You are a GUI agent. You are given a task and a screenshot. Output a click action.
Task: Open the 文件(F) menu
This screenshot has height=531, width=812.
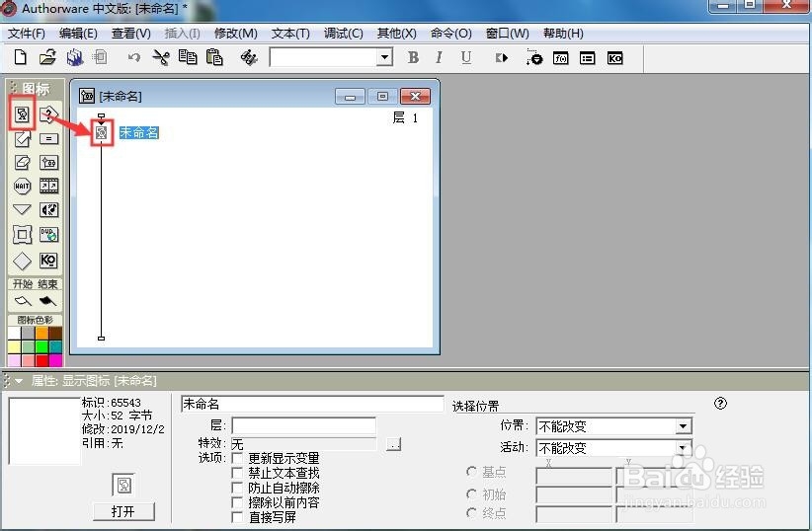coord(27,34)
